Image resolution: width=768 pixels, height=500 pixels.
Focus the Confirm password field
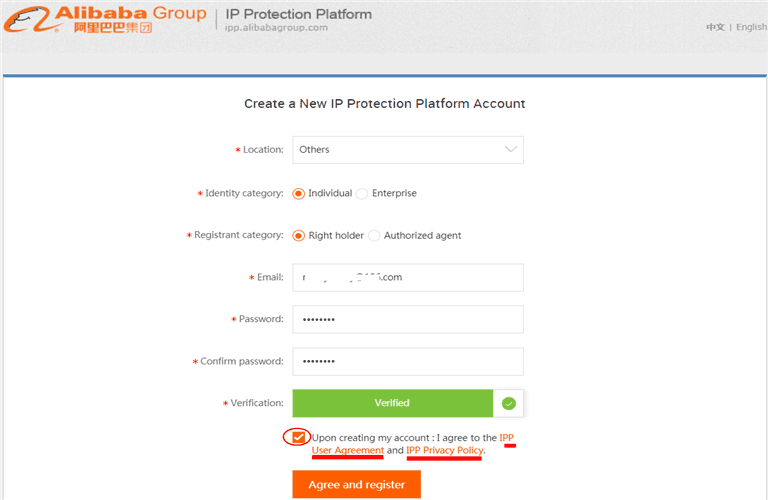(x=408, y=361)
